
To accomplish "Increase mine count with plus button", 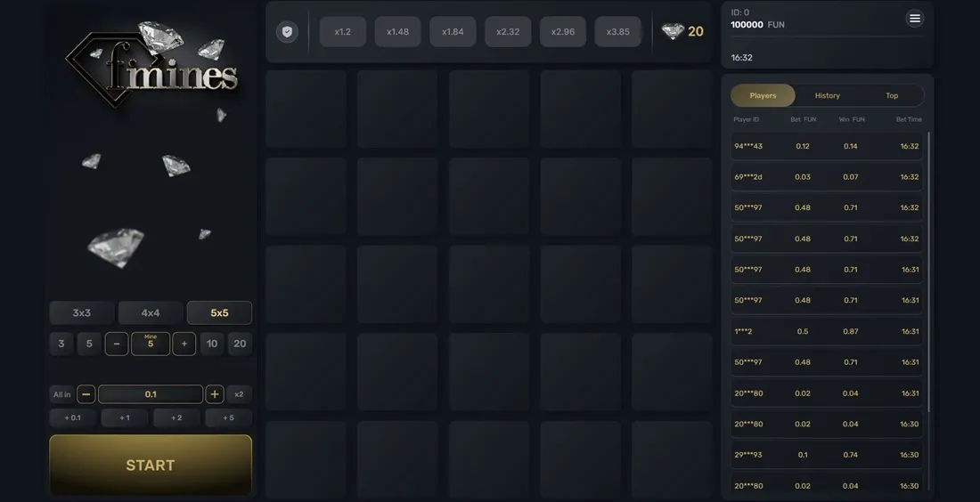I will pyautogui.click(x=184, y=344).
